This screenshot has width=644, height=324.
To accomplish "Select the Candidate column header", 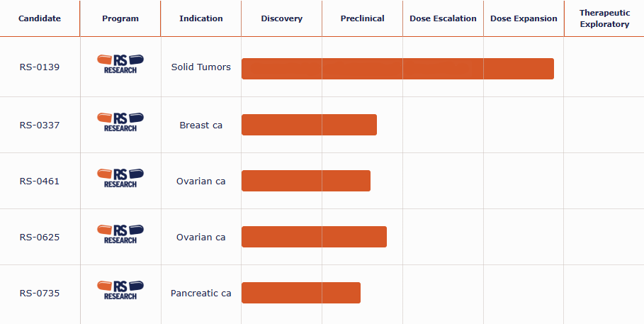I will point(40,18).
